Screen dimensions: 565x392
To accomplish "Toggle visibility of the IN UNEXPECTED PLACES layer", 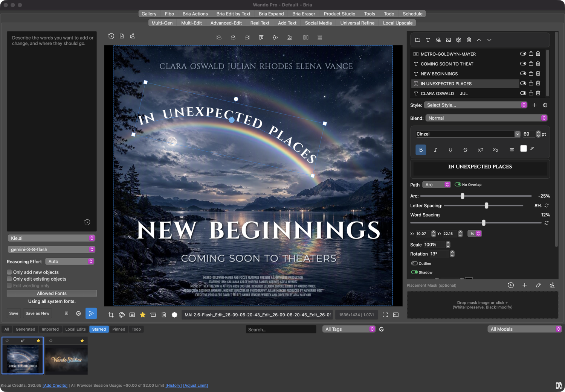I will [523, 84].
